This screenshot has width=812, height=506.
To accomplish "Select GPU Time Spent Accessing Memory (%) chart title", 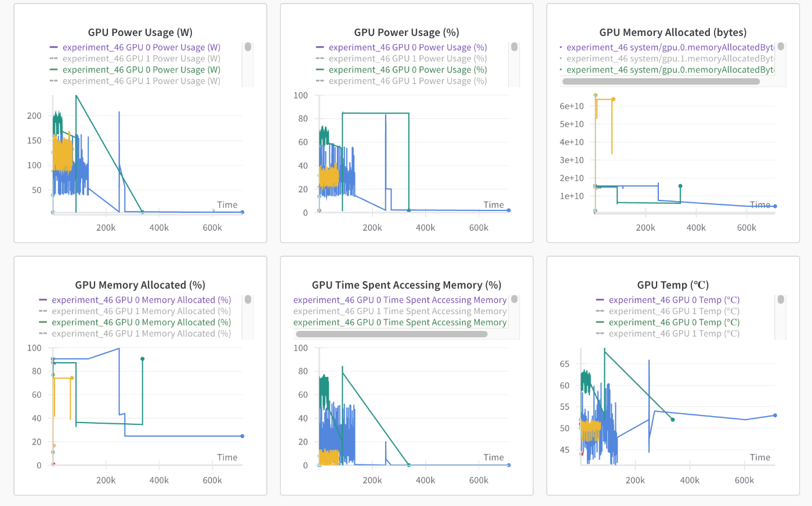I will point(407,285).
